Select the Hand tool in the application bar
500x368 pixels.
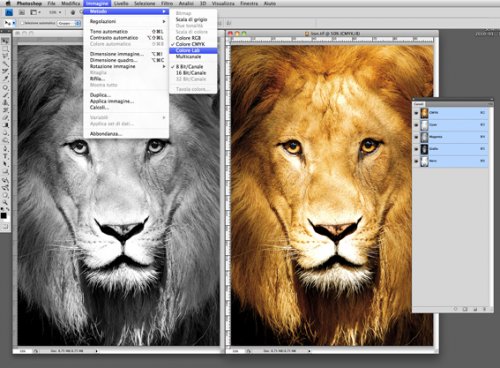point(73,12)
